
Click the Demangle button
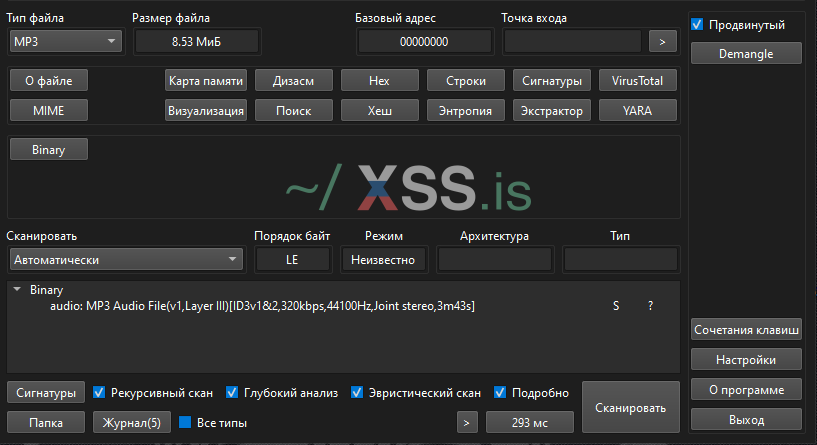[x=746, y=54]
